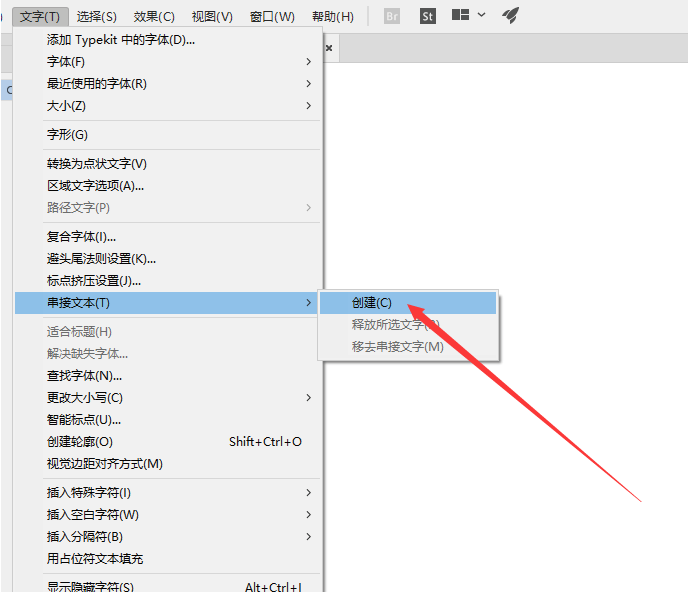Choose 添加 Typekit 中的字体(D)...
Image resolution: width=689 pixels, height=594 pixels.
pyautogui.click(x=168, y=40)
